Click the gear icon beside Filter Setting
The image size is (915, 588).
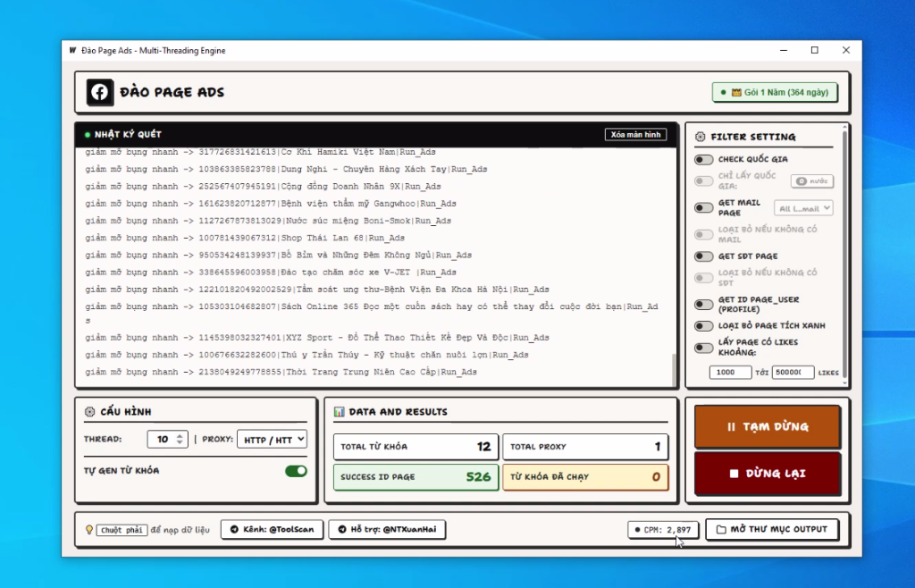pos(701,137)
